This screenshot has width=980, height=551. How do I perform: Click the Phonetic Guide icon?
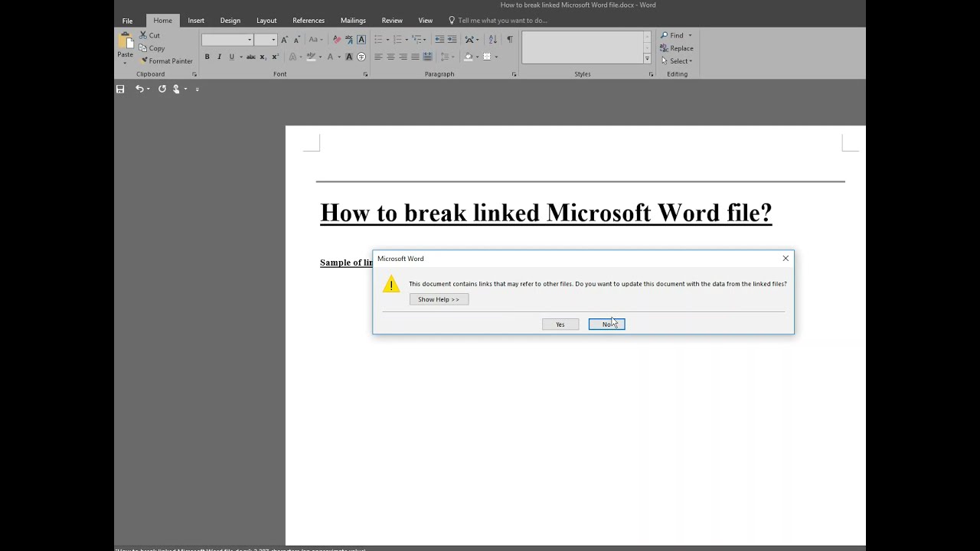click(349, 39)
